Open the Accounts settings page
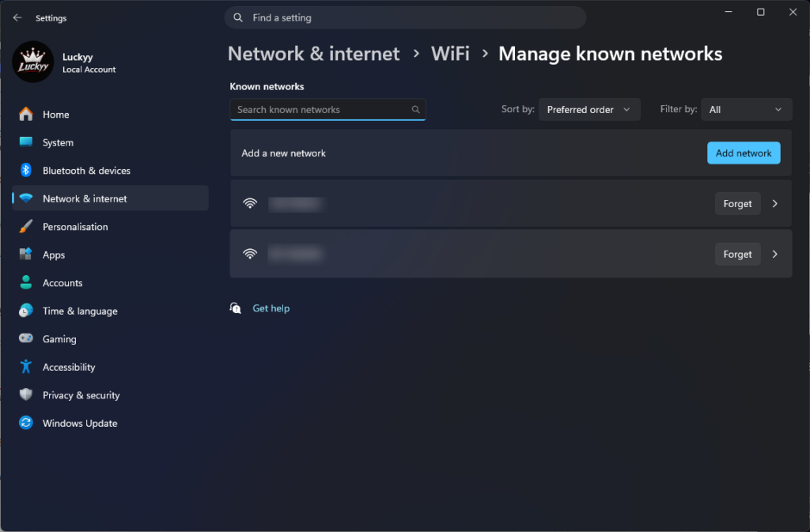This screenshot has height=532, width=810. click(110, 283)
